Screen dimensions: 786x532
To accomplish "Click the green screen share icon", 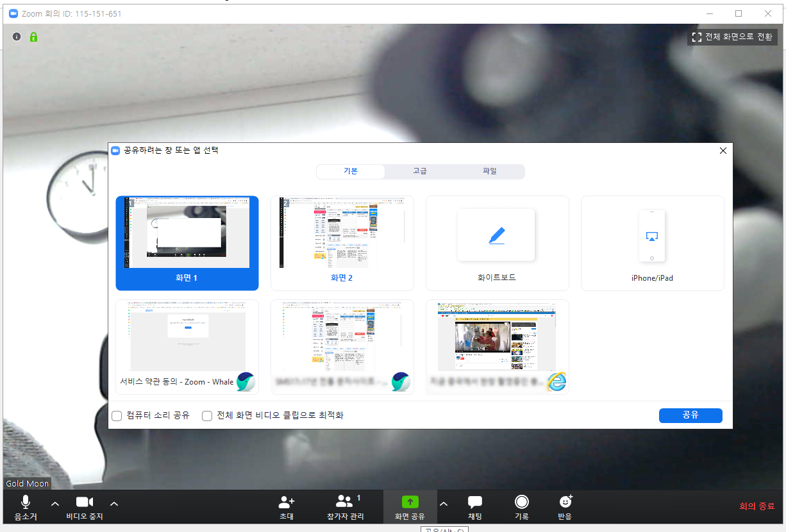I will [x=410, y=502].
